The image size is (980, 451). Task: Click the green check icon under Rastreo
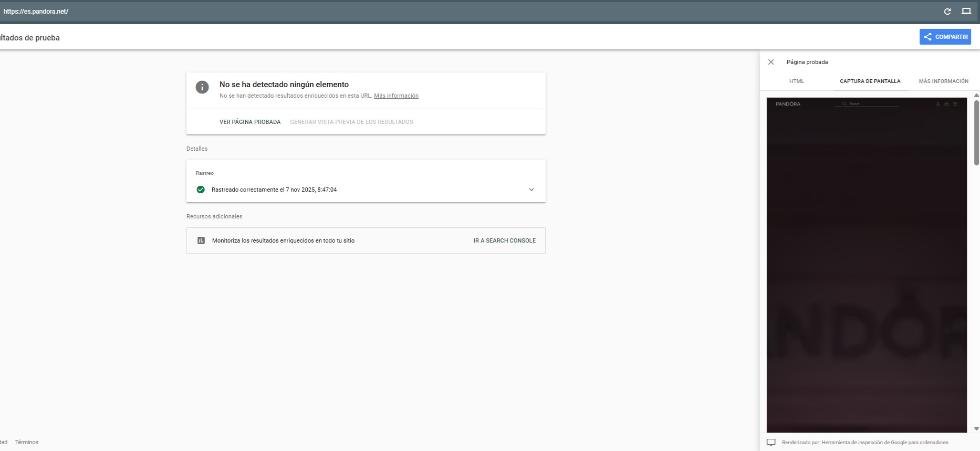point(201,190)
